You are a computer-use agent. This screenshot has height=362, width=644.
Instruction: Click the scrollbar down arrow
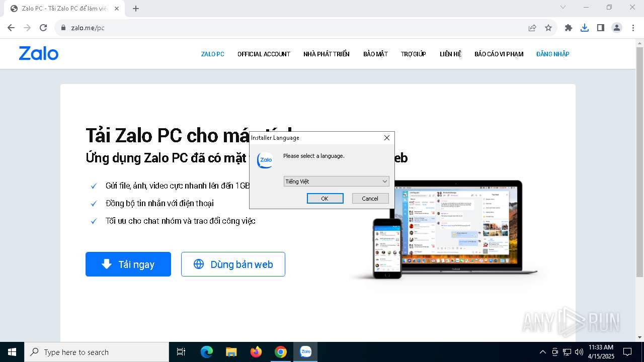639,337
